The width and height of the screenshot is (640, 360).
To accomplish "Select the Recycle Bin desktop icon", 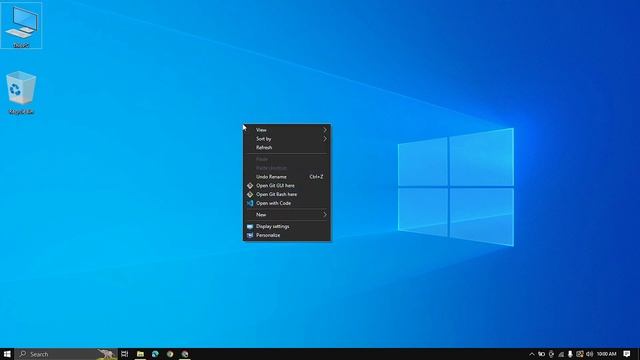I will (x=21, y=93).
